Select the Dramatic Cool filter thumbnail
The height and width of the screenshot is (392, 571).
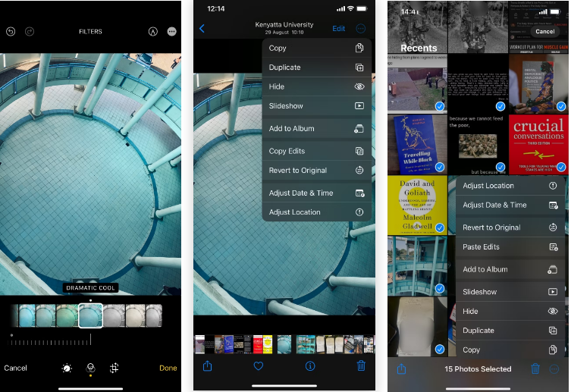pyautogui.click(x=90, y=315)
